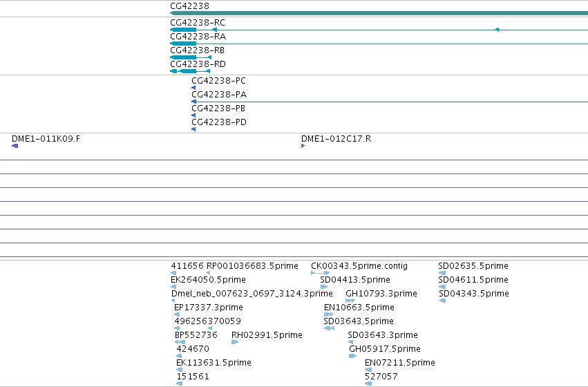
Task: Select the CG42238-PA protein feature label
Action: (x=219, y=95)
